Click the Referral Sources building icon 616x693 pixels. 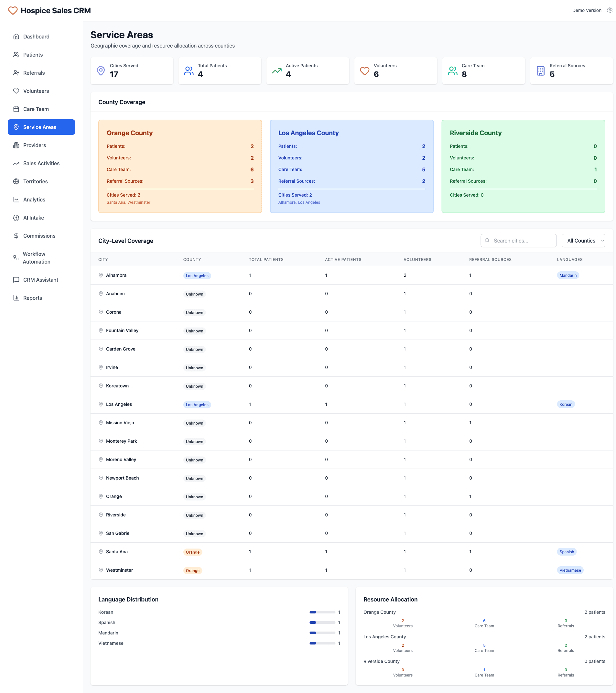click(540, 70)
